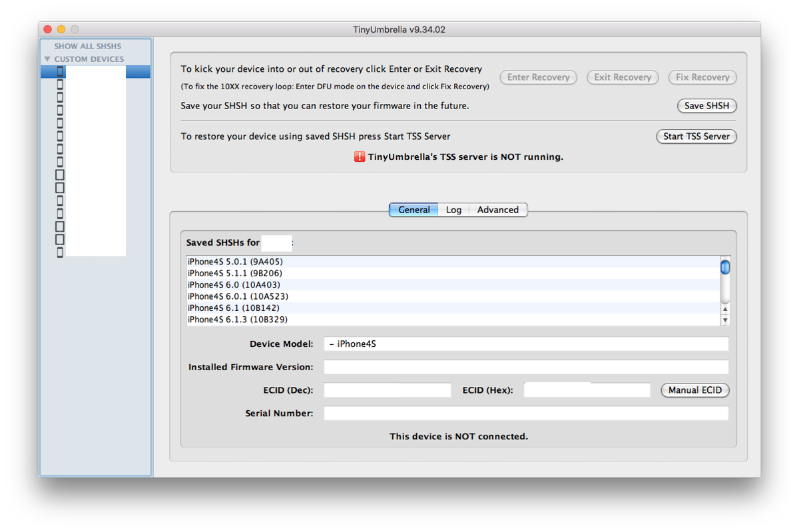Select iPhone4S 6.1.3 (10B329) entry
This screenshot has height=532, width=799.
[x=453, y=320]
